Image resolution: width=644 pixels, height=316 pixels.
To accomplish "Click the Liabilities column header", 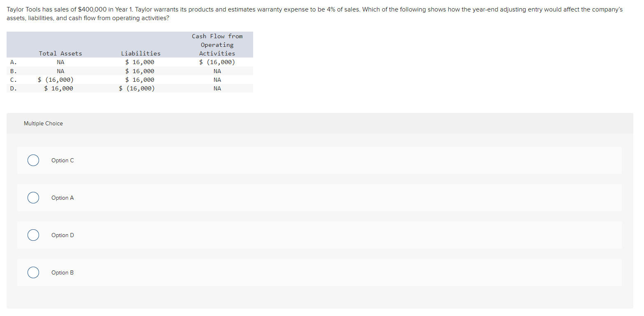I will 141,53.
